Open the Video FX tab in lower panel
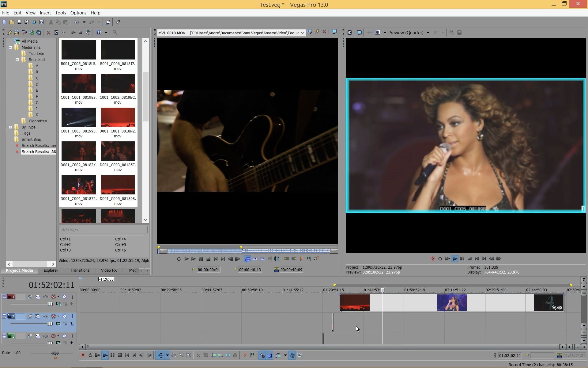Screen dimensions: 588x368 click(x=109, y=270)
